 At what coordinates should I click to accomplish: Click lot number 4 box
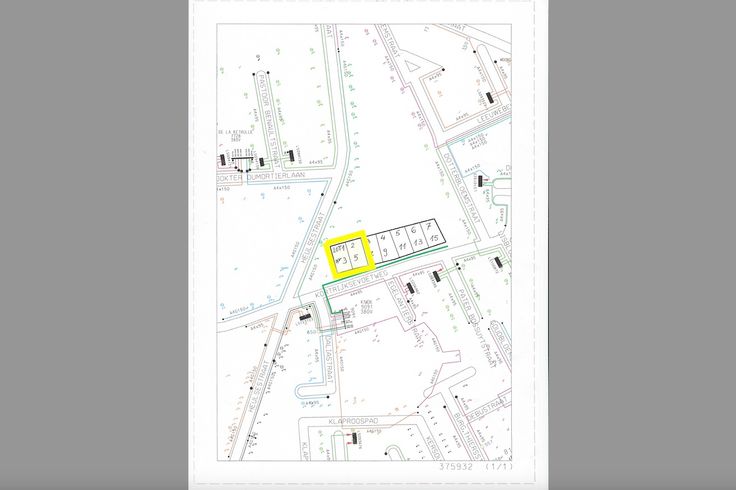[383, 238]
